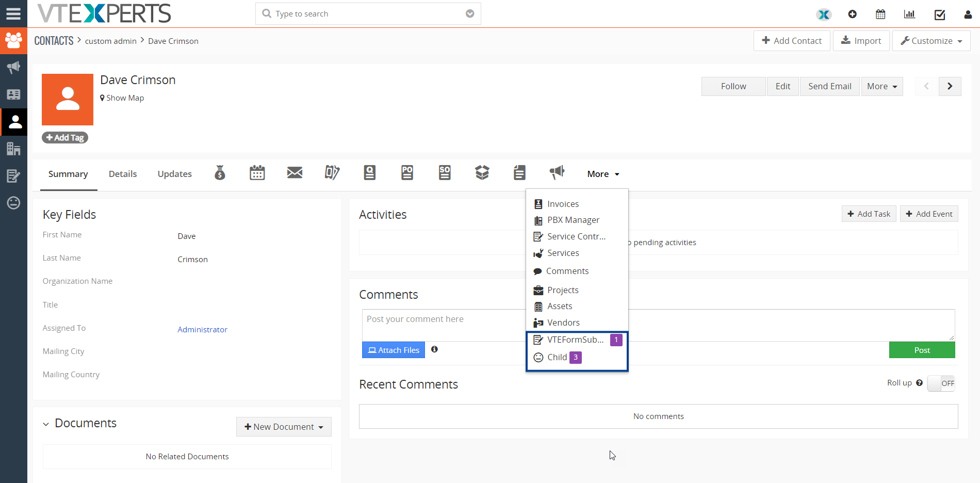Click the Add Task button
The width and height of the screenshot is (980, 483).
click(869, 214)
